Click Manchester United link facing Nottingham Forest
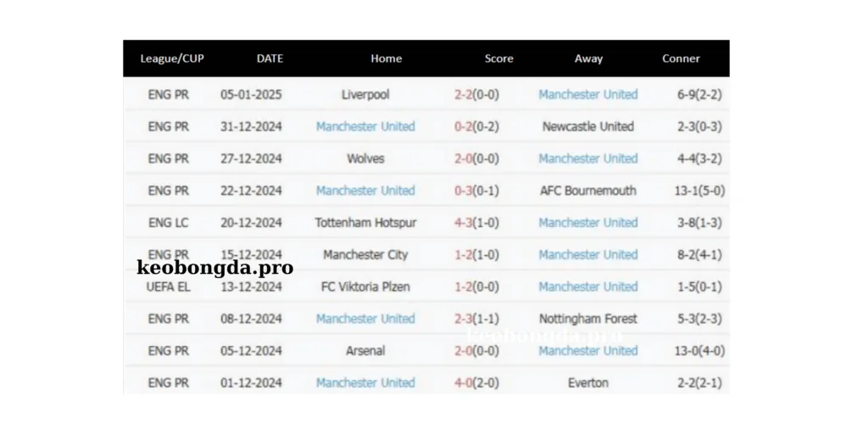 [365, 319]
